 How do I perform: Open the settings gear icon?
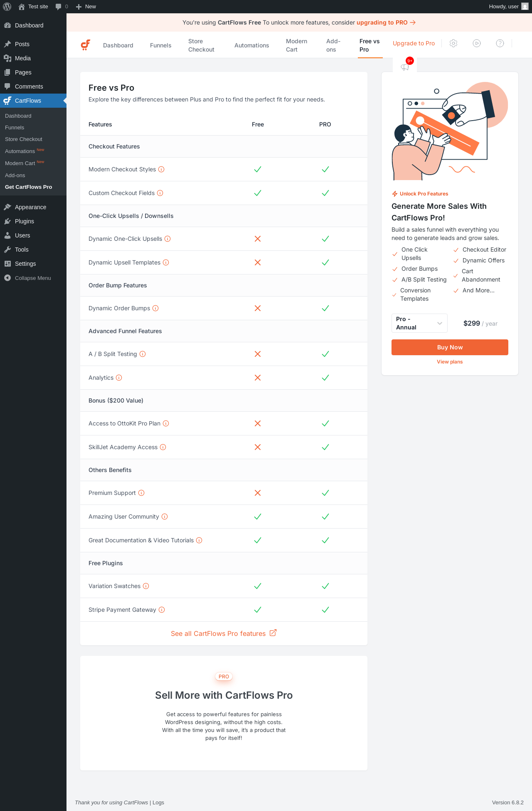pyautogui.click(x=453, y=43)
